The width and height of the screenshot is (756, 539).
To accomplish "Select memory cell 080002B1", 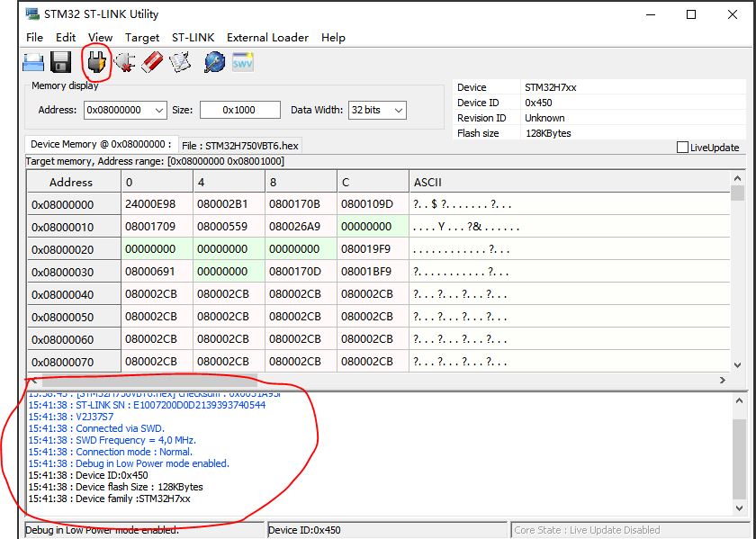I will tap(229, 204).
